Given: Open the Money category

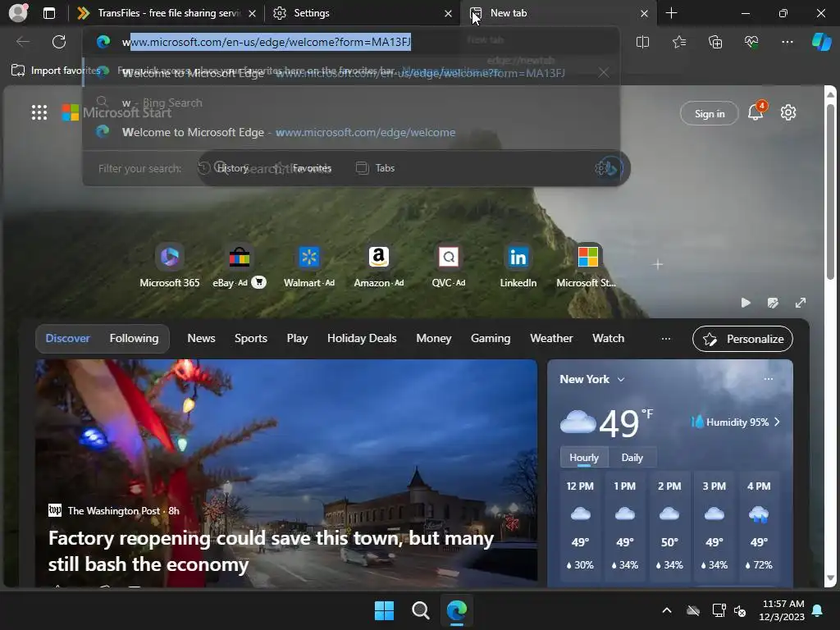Looking at the screenshot, I should tap(433, 339).
